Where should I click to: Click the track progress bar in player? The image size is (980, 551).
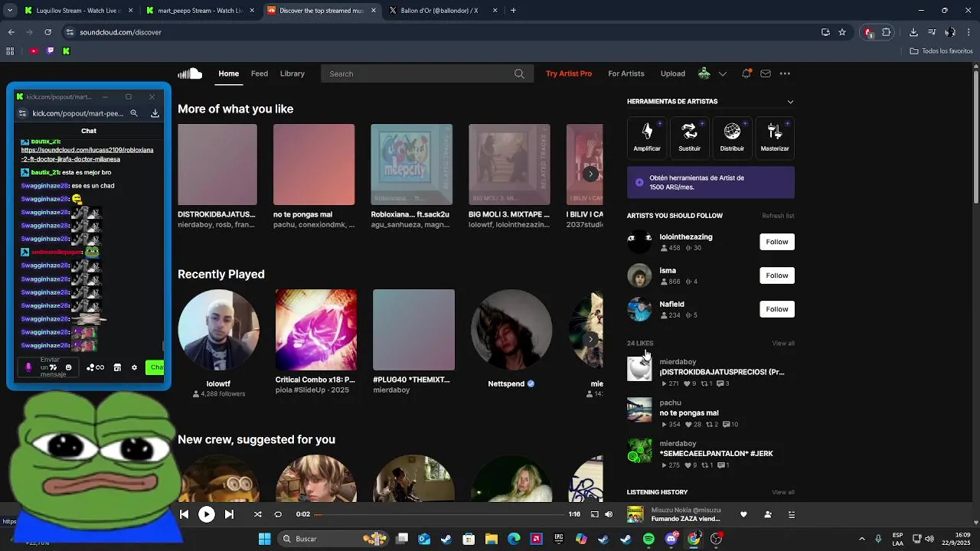point(439,514)
